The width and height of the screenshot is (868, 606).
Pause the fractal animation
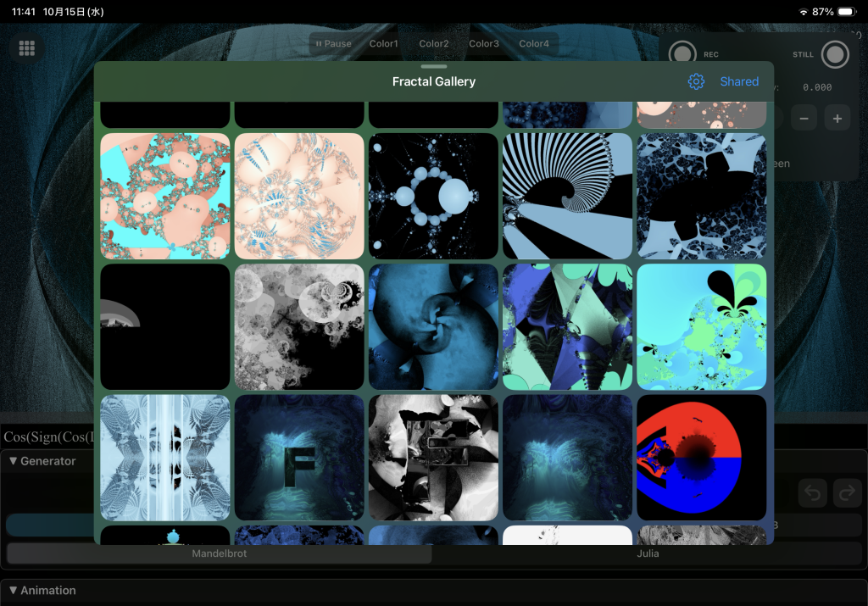click(x=333, y=44)
